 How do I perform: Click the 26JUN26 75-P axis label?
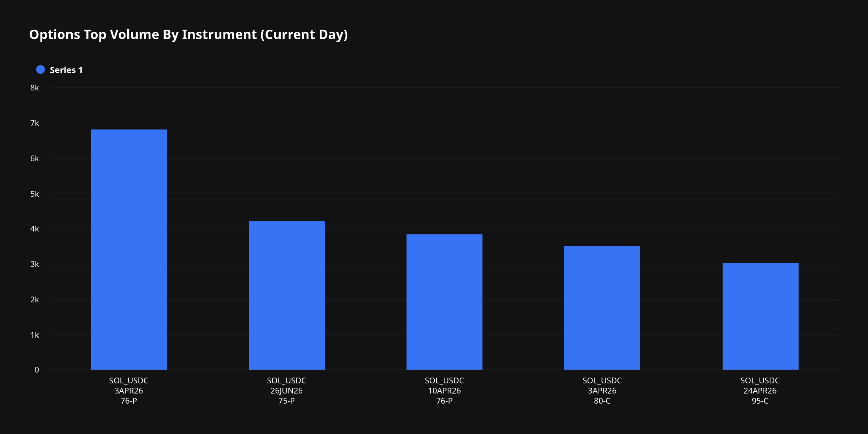tap(286, 391)
